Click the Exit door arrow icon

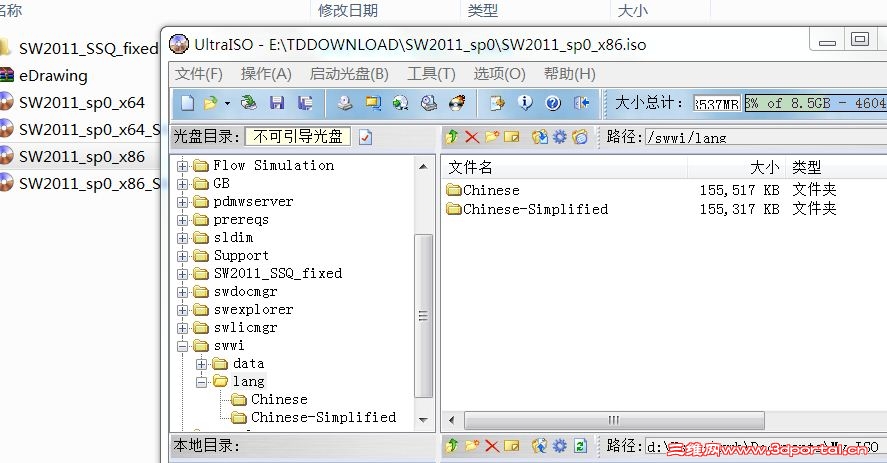tap(582, 103)
